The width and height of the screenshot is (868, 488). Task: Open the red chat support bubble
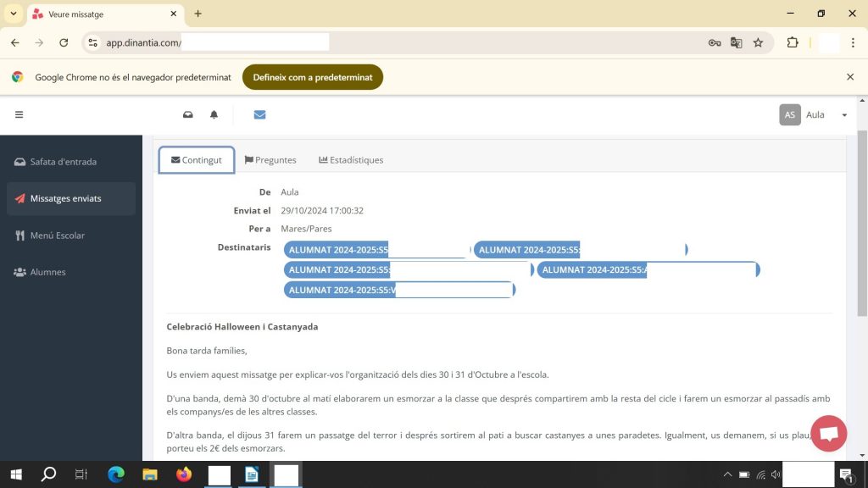pos(828,433)
